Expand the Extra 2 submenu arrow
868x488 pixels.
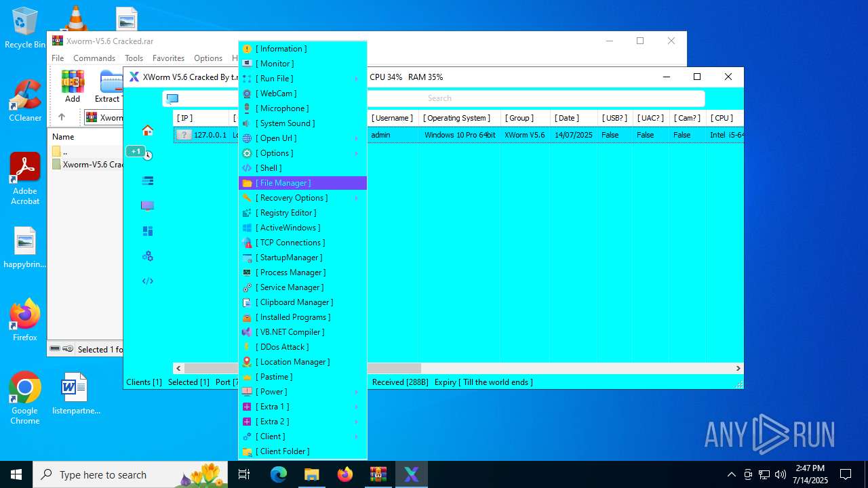pyautogui.click(x=356, y=422)
